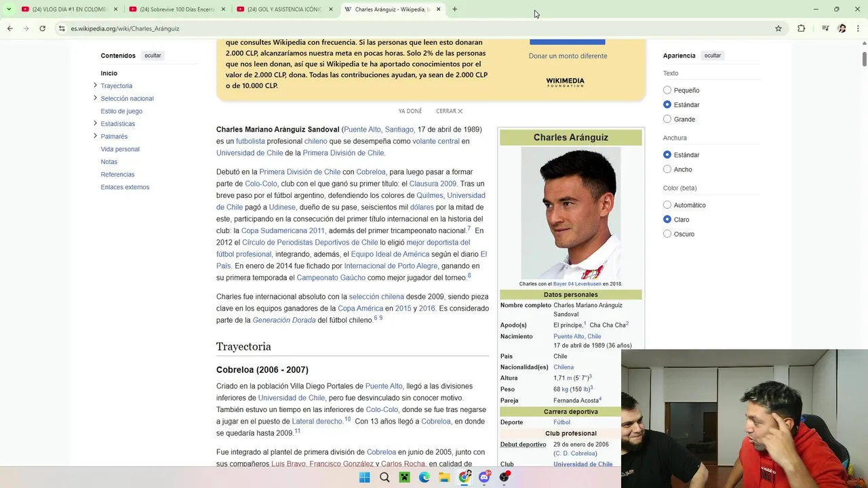Open OBS Studio from the taskbar
The height and width of the screenshot is (488, 868).
click(x=504, y=477)
